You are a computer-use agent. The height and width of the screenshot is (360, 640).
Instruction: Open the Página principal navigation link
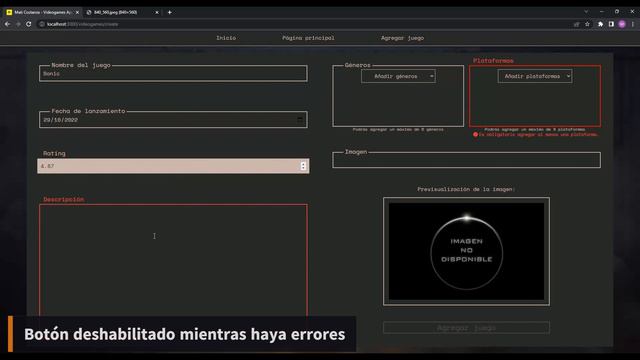(308, 38)
